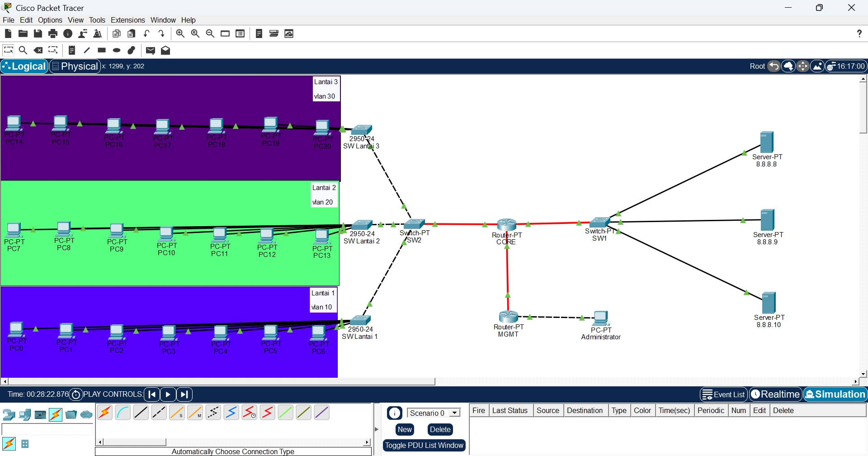Redo the last action
868x456 pixels.
tap(161, 33)
